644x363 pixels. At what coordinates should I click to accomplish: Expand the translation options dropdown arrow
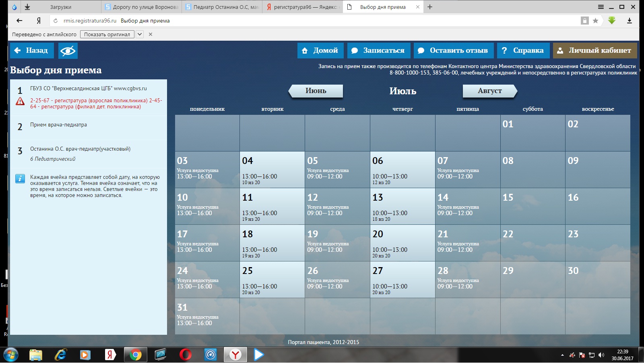point(139,35)
